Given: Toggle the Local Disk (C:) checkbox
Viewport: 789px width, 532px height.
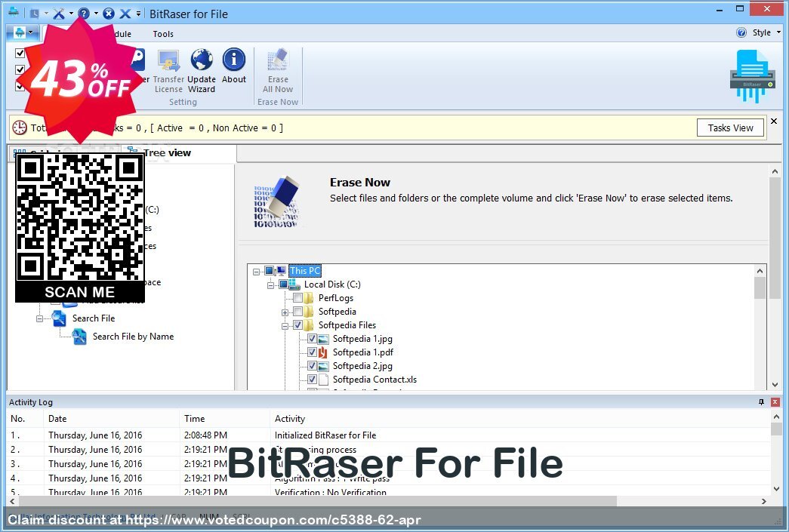Looking at the screenshot, I should point(283,284).
